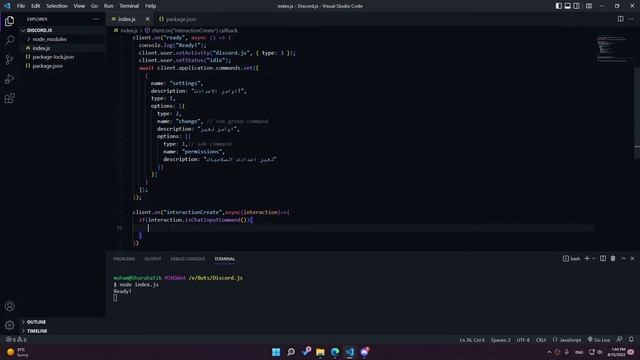Screen dimensions: 640x360
Task: Click the code minimap preview
Action: click(613, 48)
